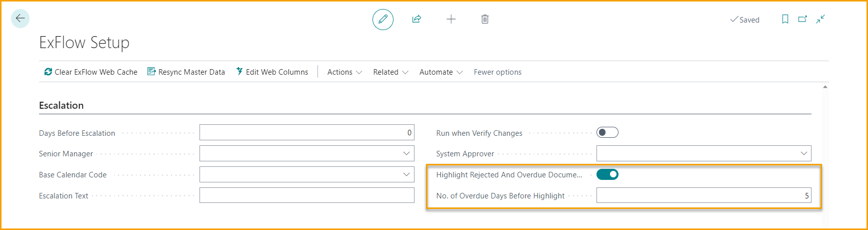Open the share icon
The height and width of the screenshot is (230, 868).
[416, 19]
